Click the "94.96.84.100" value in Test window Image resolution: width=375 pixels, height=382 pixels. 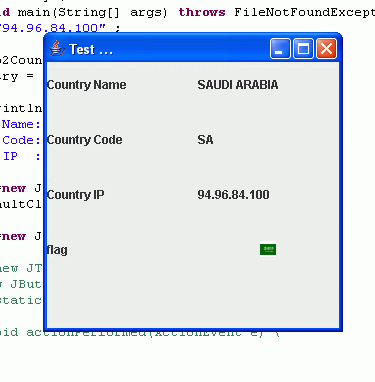(x=233, y=195)
